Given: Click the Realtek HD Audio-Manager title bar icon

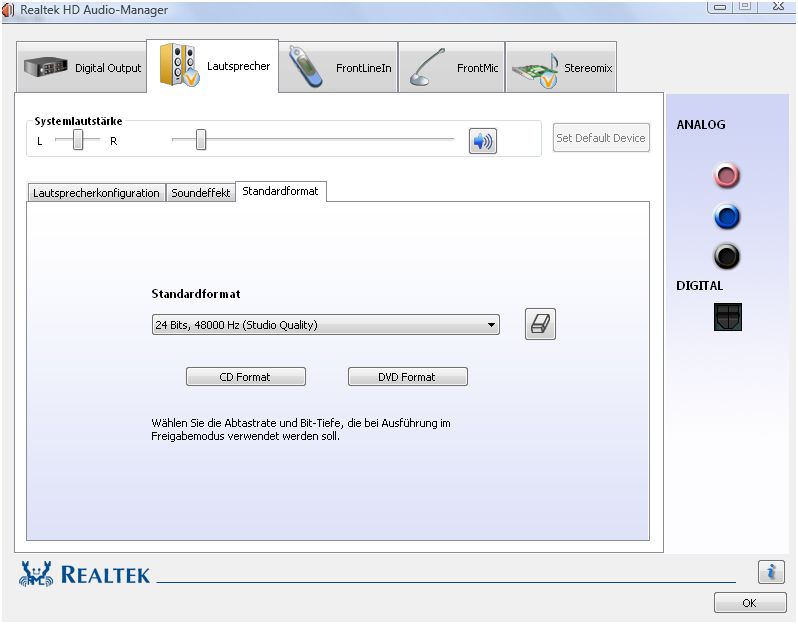Looking at the screenshot, I should 8,9.
